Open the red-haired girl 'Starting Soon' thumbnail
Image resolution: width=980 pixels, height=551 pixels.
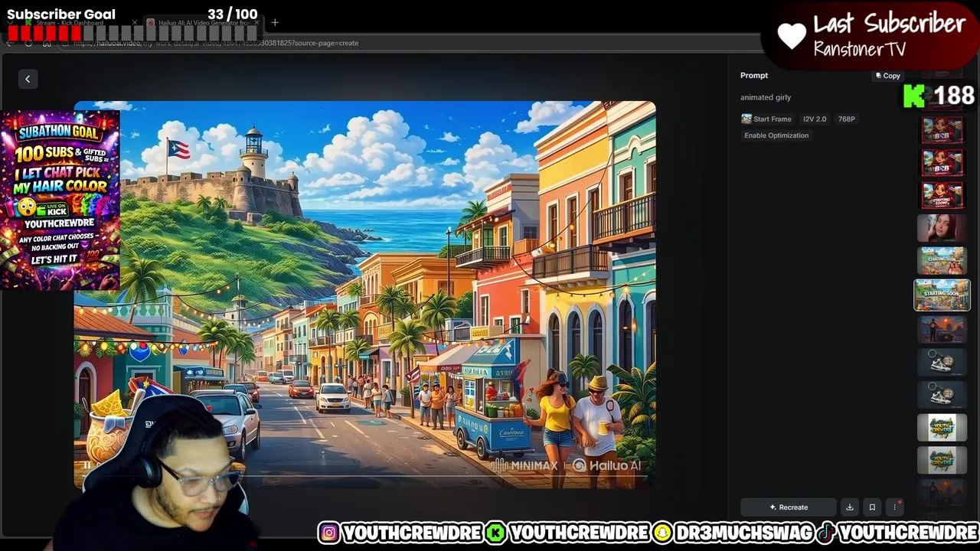(x=942, y=195)
